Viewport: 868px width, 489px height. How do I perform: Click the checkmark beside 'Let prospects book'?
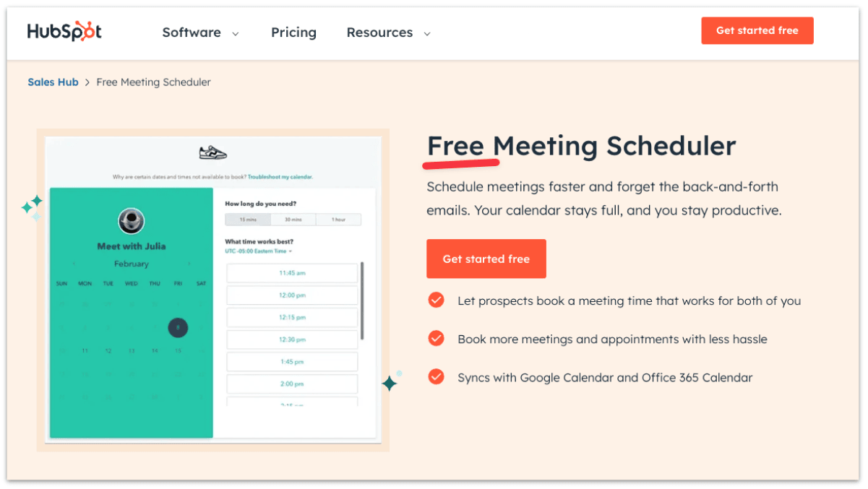(x=436, y=300)
